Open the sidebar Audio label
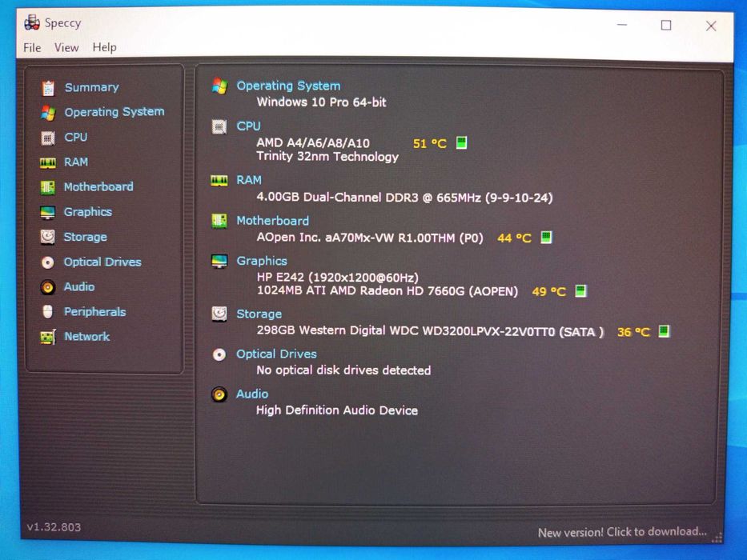Image resolution: width=747 pixels, height=560 pixels. point(79,286)
